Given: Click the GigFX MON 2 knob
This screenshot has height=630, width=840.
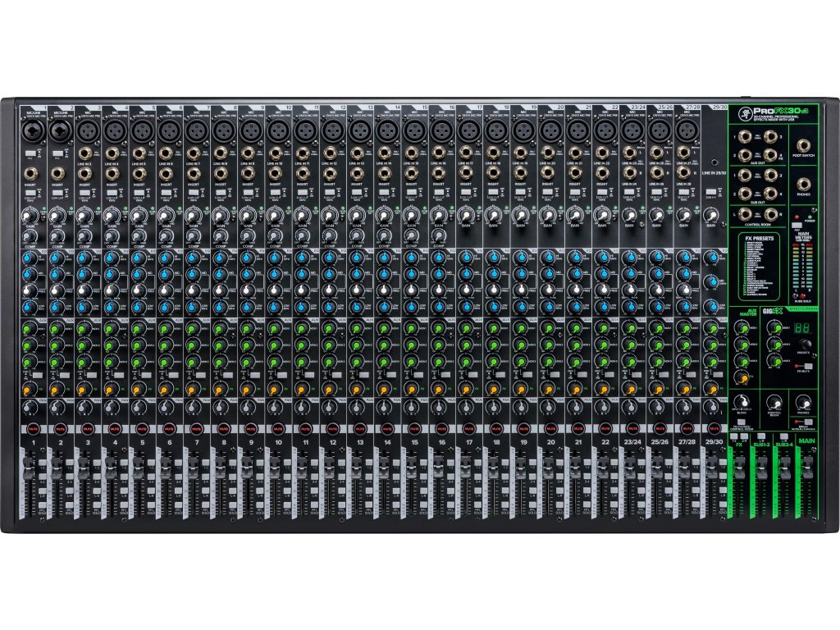Looking at the screenshot, I should click(x=774, y=344).
